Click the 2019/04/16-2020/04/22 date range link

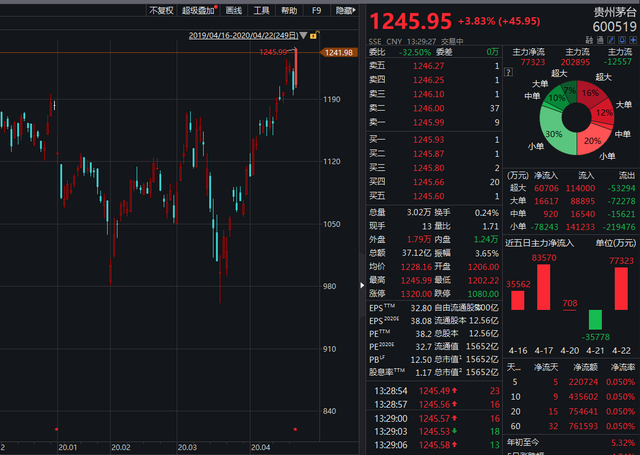pyautogui.click(x=241, y=36)
